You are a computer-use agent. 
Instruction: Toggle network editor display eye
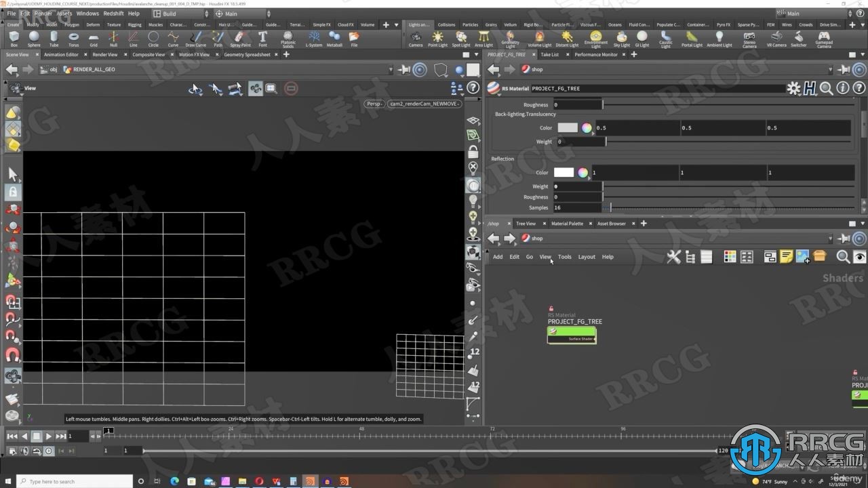(x=860, y=256)
